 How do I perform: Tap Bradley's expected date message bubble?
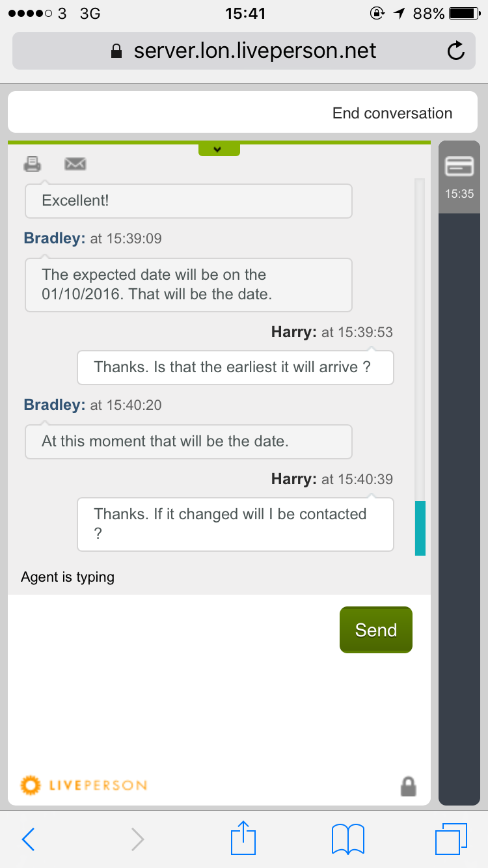188,284
